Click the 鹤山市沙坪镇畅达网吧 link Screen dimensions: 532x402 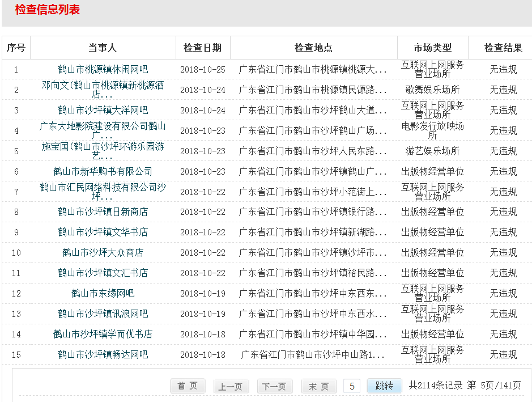[103, 354]
